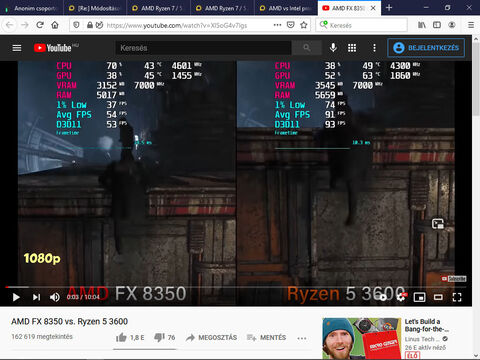Like the video with thumbs up

pyautogui.click(x=121, y=338)
